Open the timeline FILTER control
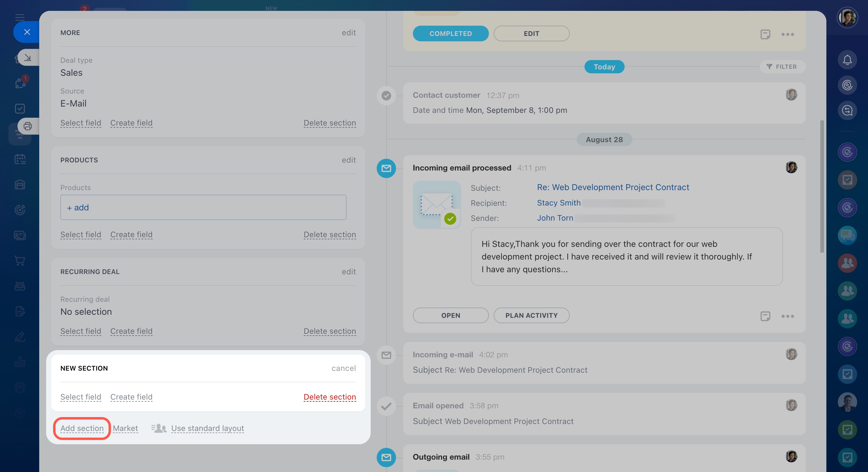 point(782,67)
